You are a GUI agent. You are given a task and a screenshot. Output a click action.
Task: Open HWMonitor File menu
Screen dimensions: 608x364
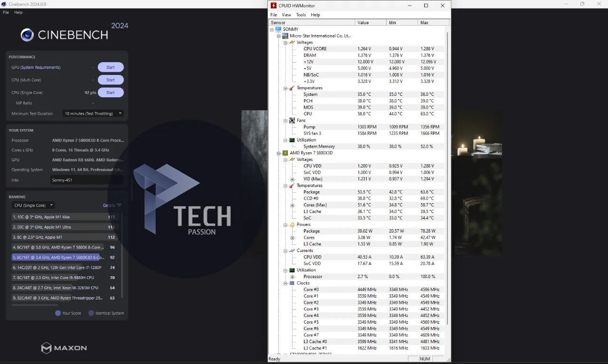tap(274, 15)
